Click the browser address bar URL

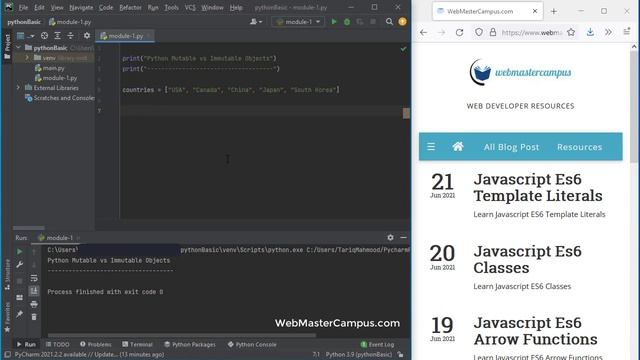point(531,32)
